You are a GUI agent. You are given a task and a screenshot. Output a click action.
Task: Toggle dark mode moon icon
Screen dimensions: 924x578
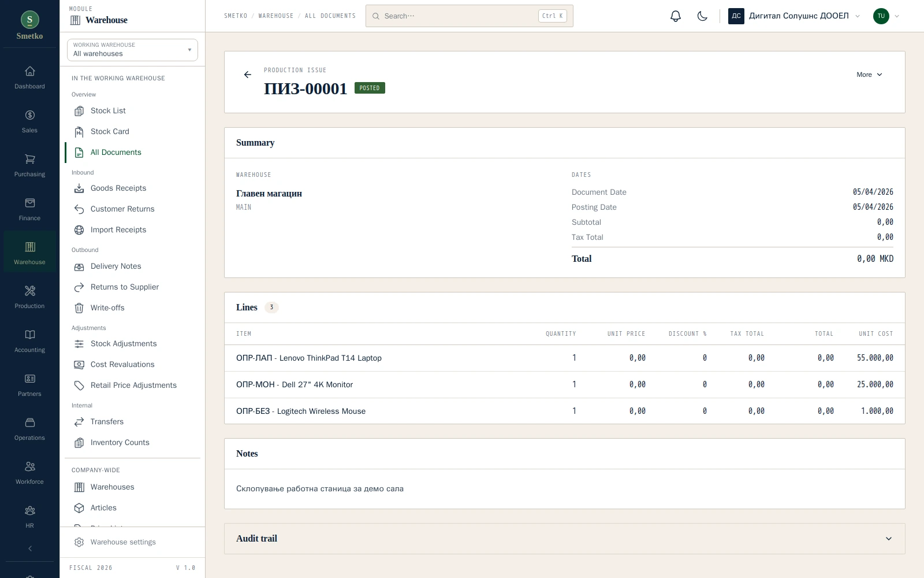coord(702,16)
